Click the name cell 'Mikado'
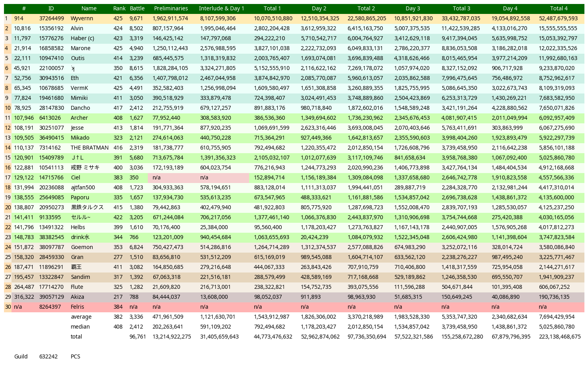The height and width of the screenshot is (366, 588). pos(80,138)
